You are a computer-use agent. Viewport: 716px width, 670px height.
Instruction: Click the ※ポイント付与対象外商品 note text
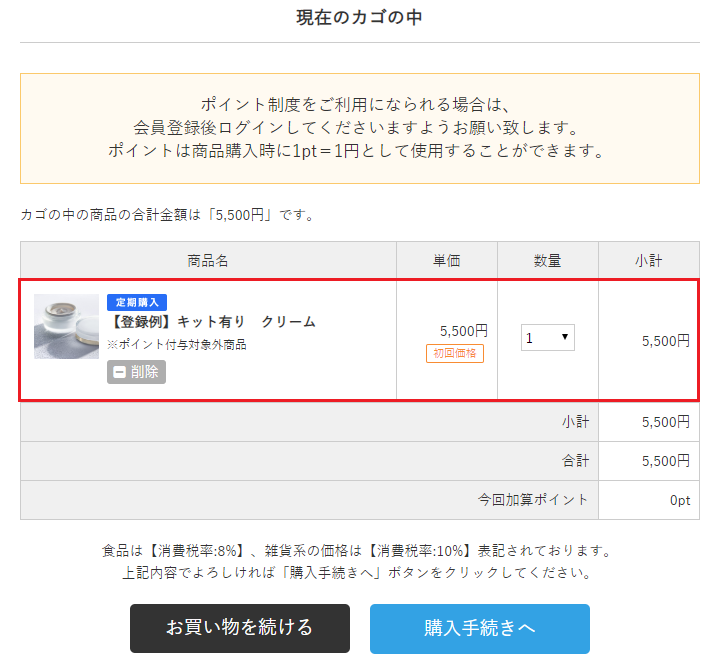[x=177, y=344]
